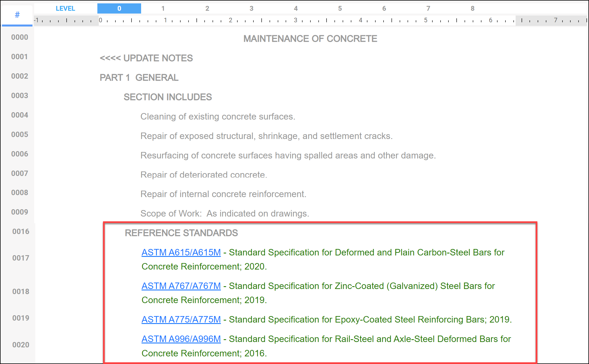The height and width of the screenshot is (364, 589).
Task: Select line number 0009
Action: click(19, 212)
